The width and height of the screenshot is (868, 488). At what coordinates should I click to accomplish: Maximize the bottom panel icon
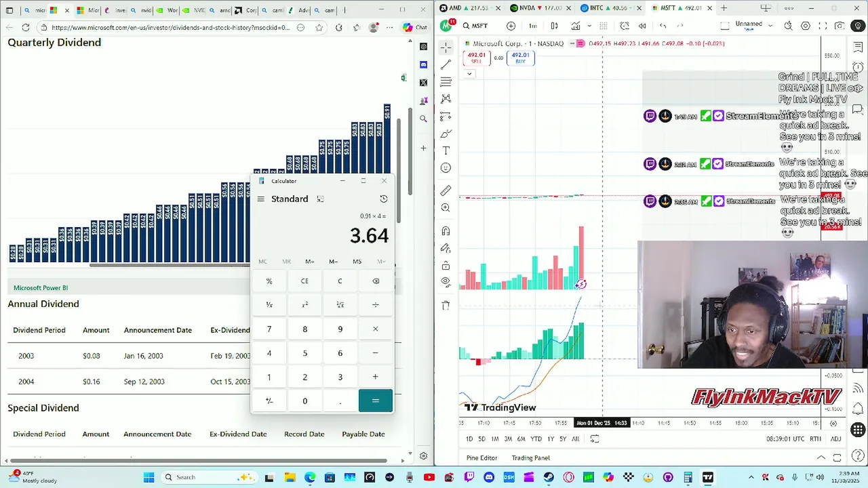(x=837, y=458)
